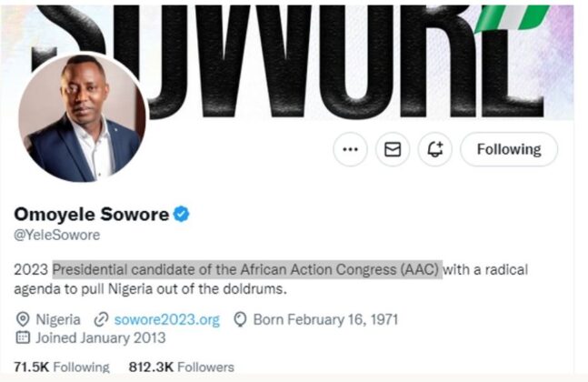Viewport: 588px width, 382px height.
Task: Click the birthday balloon icon
Action: tap(240, 320)
